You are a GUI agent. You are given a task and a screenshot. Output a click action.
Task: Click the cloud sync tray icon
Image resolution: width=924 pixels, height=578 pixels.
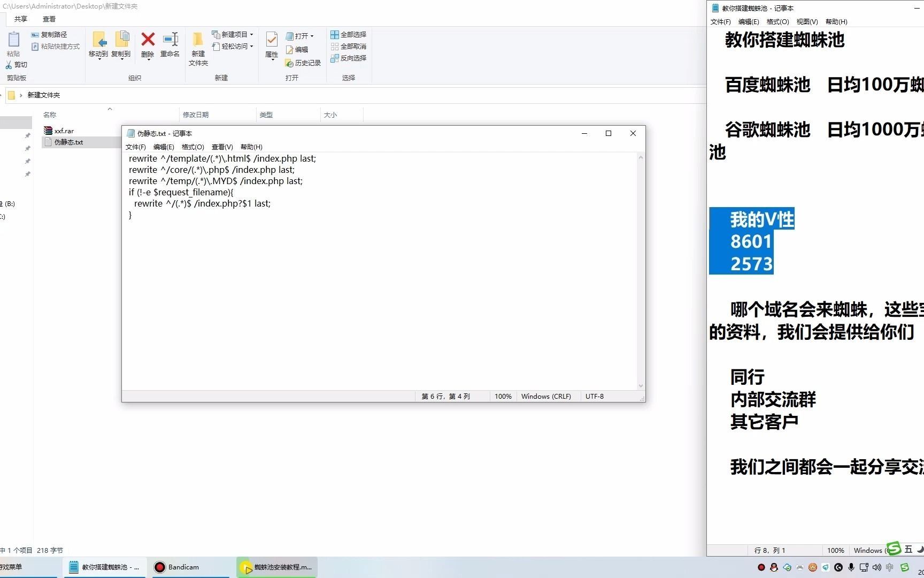click(787, 567)
